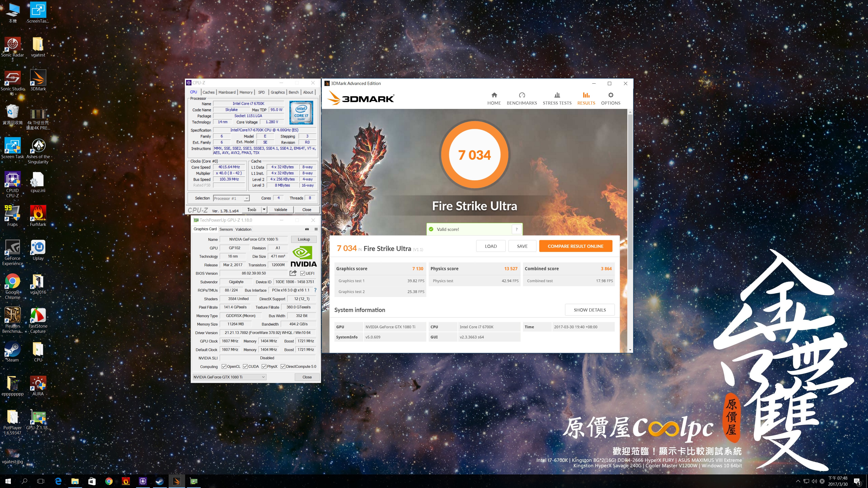Open taskbar search magnifier
This screenshot has width=868, height=488.
coord(24,481)
